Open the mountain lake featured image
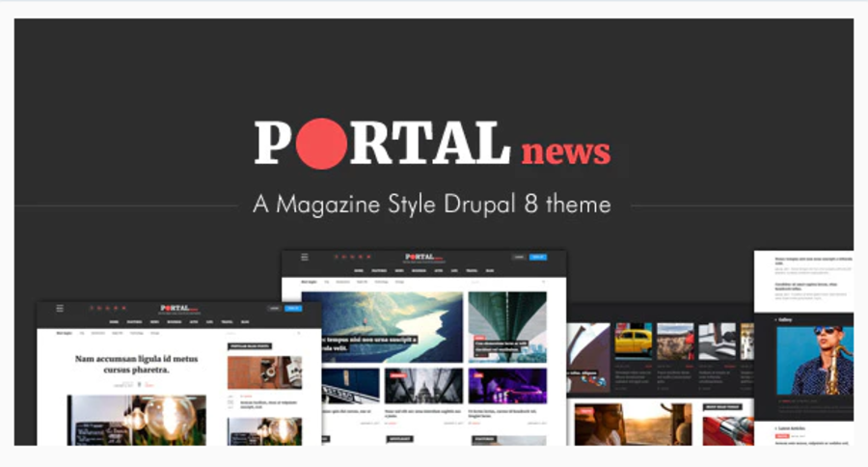Screen dimensions: 868x467 coord(382,327)
